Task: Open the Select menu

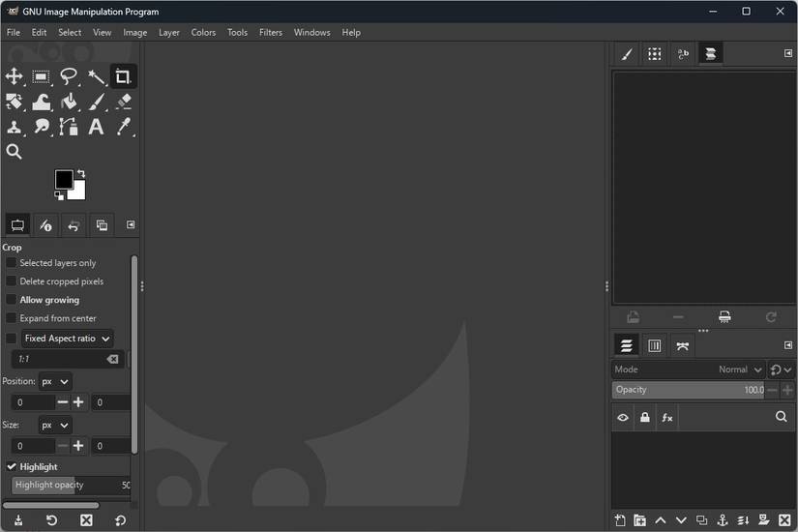Action: (x=70, y=32)
